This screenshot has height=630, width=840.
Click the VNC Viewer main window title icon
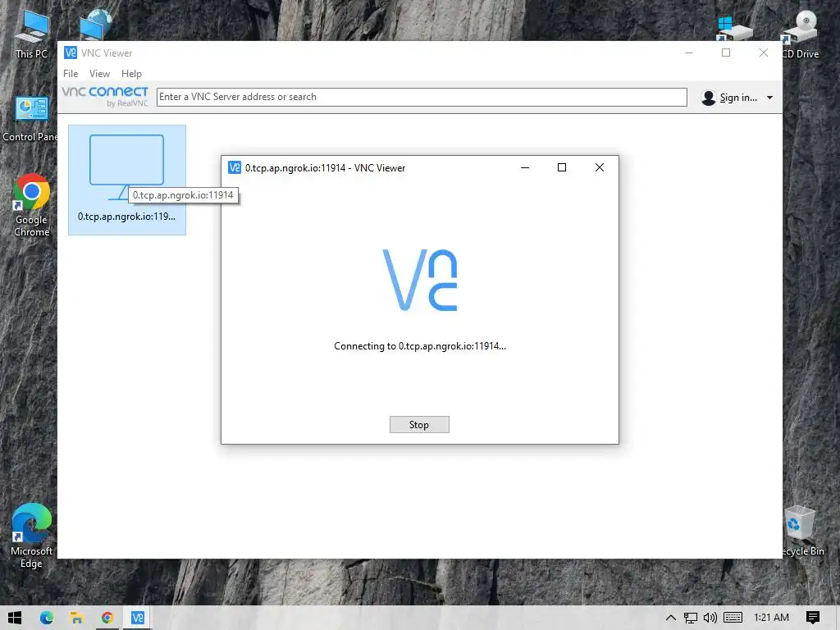pyautogui.click(x=71, y=52)
